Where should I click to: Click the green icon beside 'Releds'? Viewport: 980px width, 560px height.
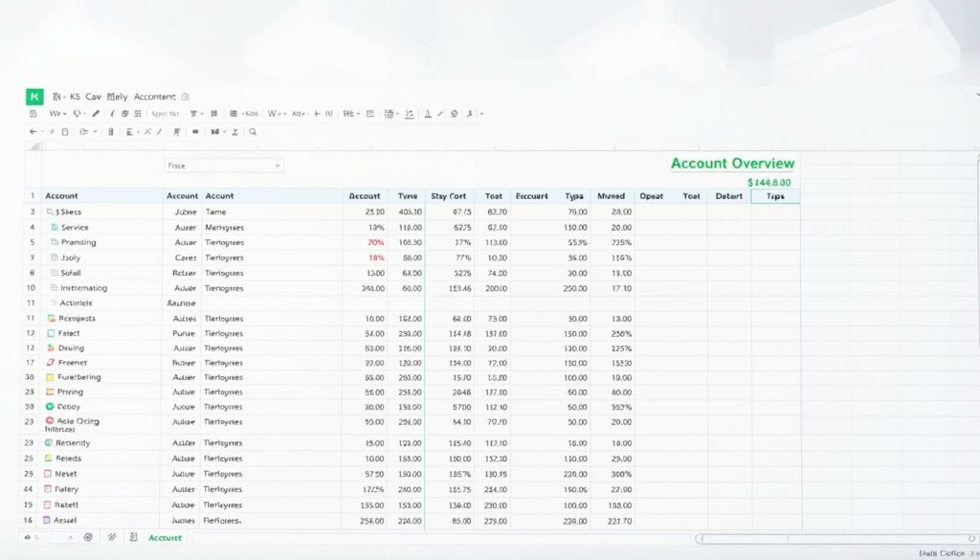point(49,459)
